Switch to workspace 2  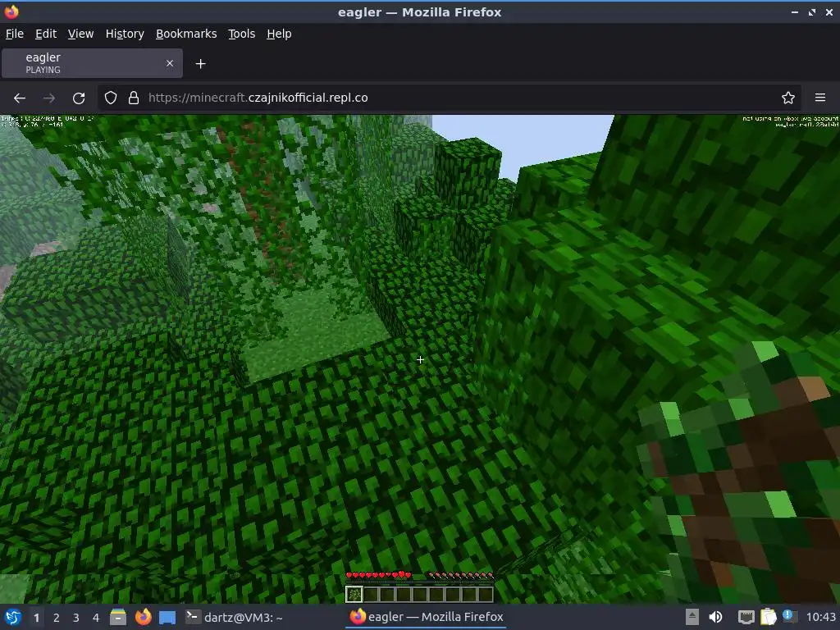click(57, 618)
